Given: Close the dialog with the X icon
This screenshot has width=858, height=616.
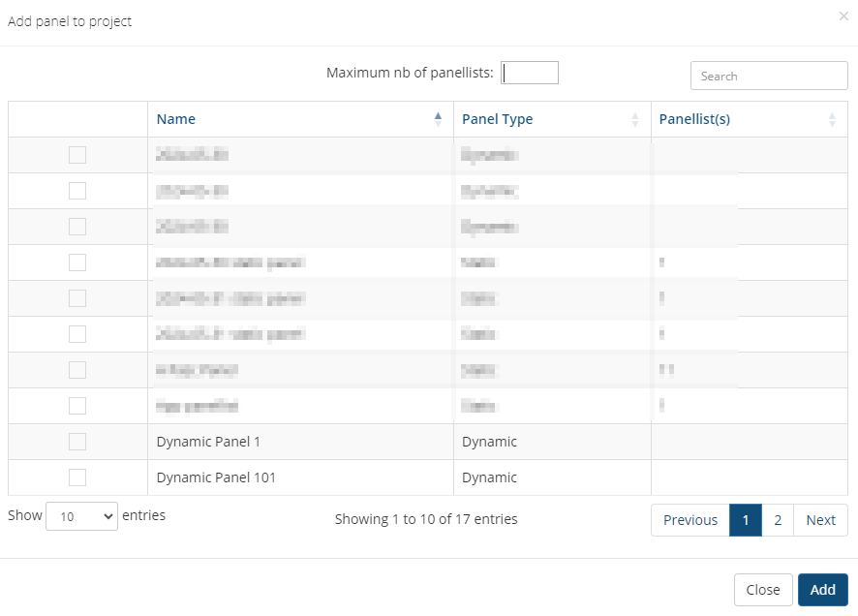Looking at the screenshot, I should pos(843,16).
